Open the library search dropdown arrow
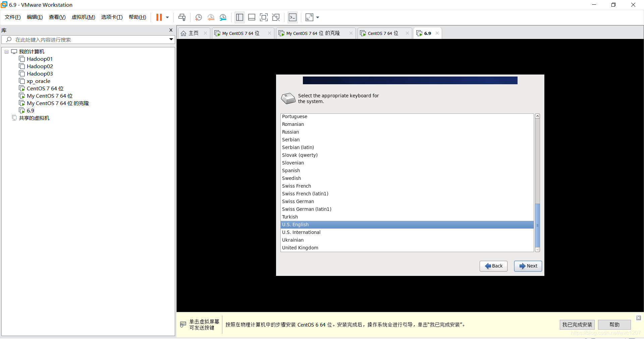Image resolution: width=644 pixels, height=339 pixels. click(x=171, y=40)
